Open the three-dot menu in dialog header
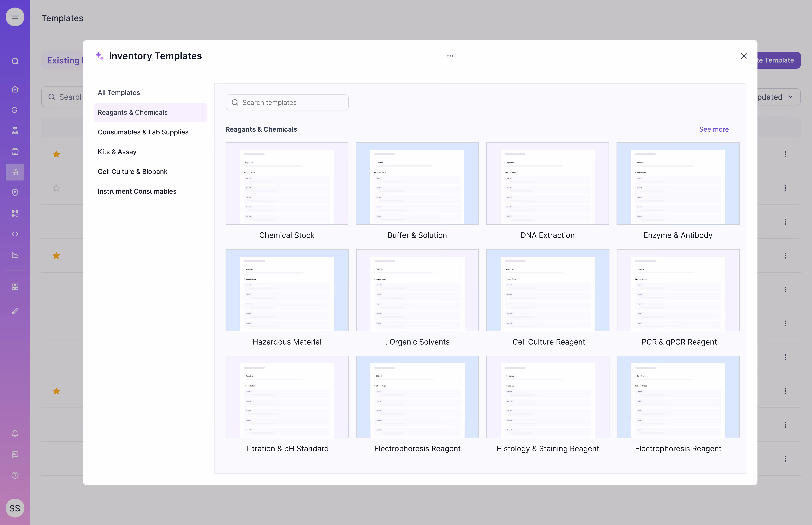Viewport: 812px width, 525px height. 450,56
